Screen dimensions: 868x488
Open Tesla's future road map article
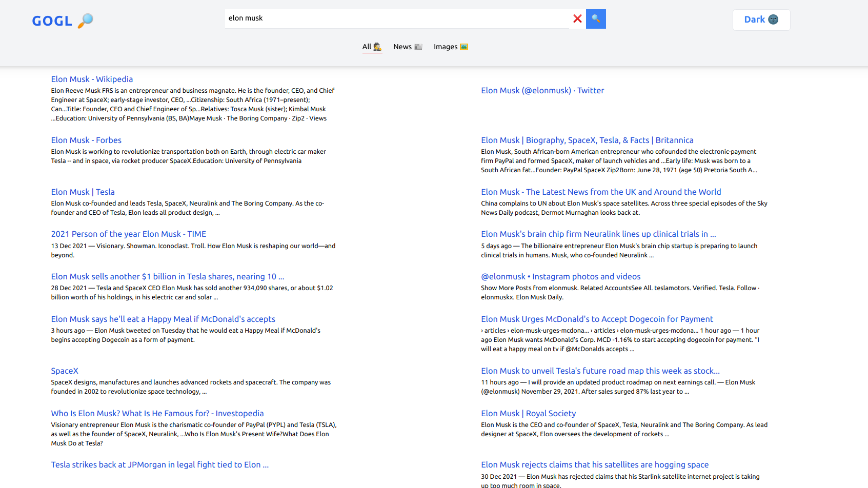600,371
